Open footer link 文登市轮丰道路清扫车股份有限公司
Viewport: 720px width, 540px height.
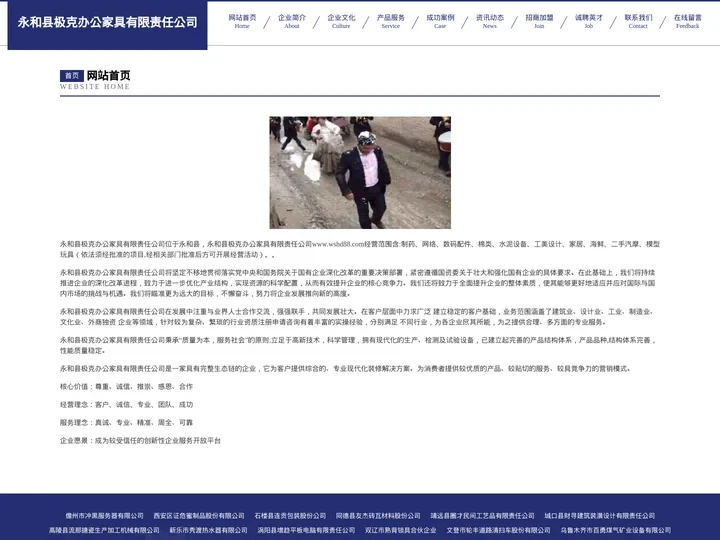click(498, 530)
